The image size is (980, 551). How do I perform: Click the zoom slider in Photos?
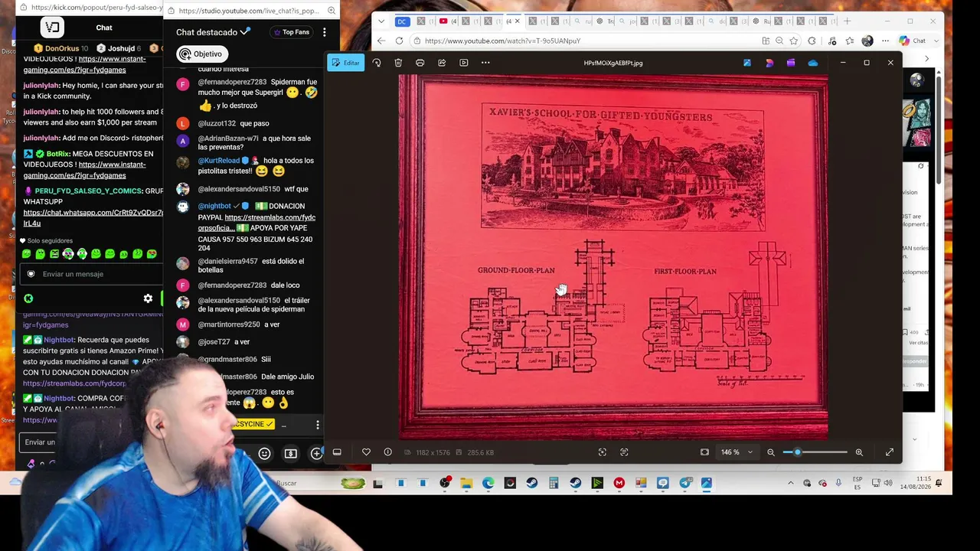coord(815,452)
